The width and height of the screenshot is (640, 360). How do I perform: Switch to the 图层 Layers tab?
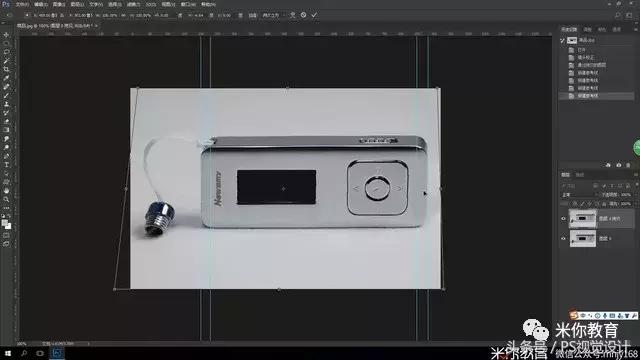pyautogui.click(x=565, y=175)
